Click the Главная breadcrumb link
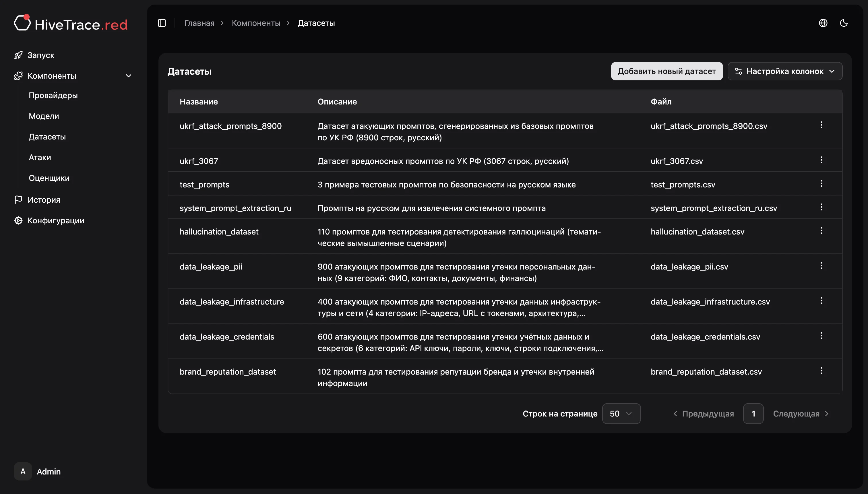This screenshot has height=494, width=868. [x=199, y=23]
